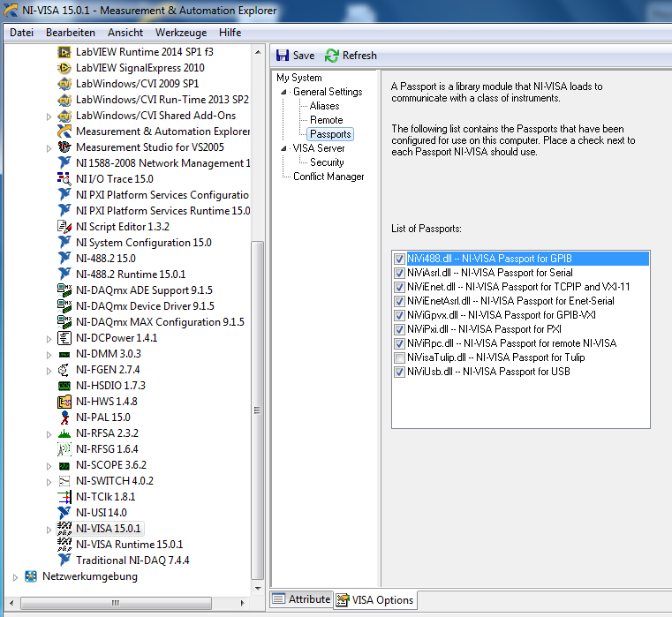This screenshot has height=617, width=672.
Task: Toggle the NiViRpc.dll remote NI-VISA checkbox
Action: pos(399,343)
